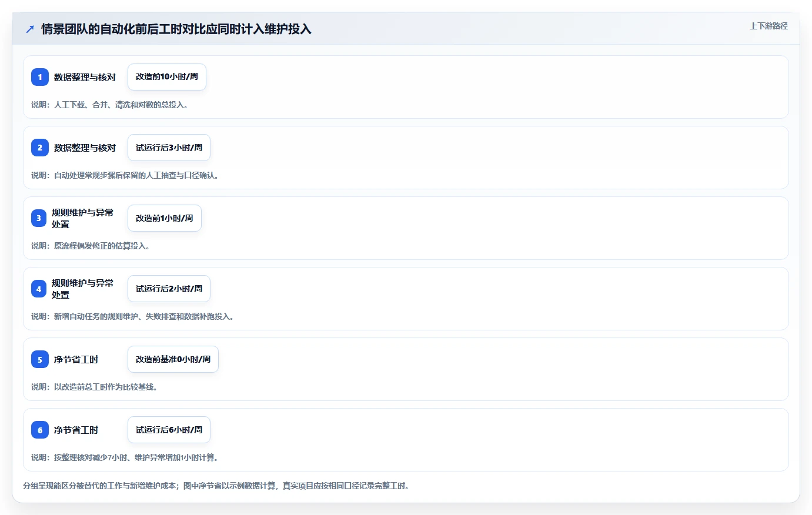
Task: Click the 规则维护与异常处置 label in card 3
Action: pyautogui.click(x=82, y=218)
